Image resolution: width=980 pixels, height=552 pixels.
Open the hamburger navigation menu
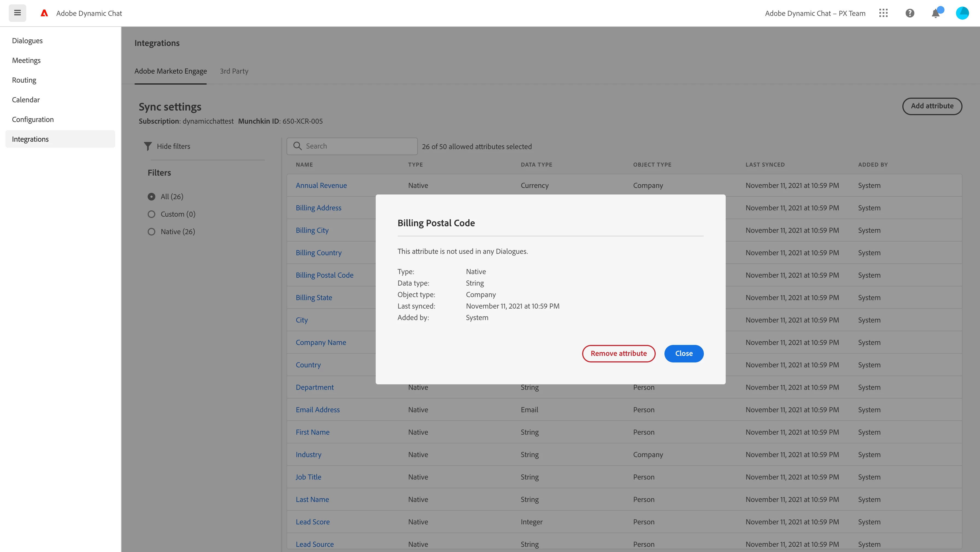(x=17, y=13)
